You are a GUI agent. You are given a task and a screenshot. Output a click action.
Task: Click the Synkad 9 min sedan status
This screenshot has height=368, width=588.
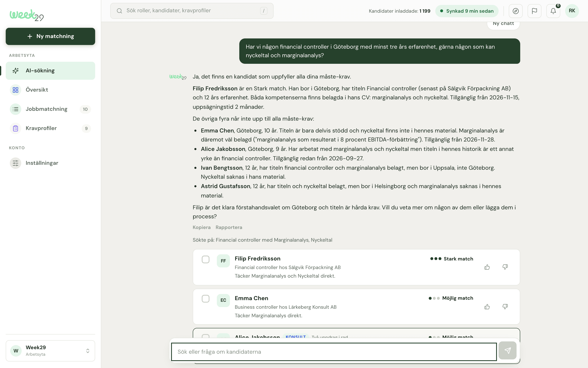click(x=467, y=11)
